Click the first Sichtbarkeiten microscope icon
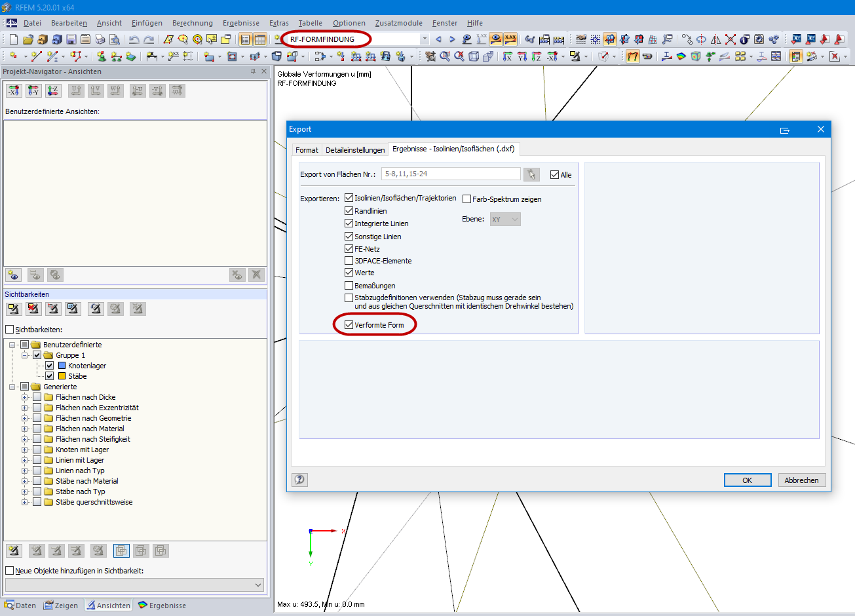855x616 pixels. point(14,308)
